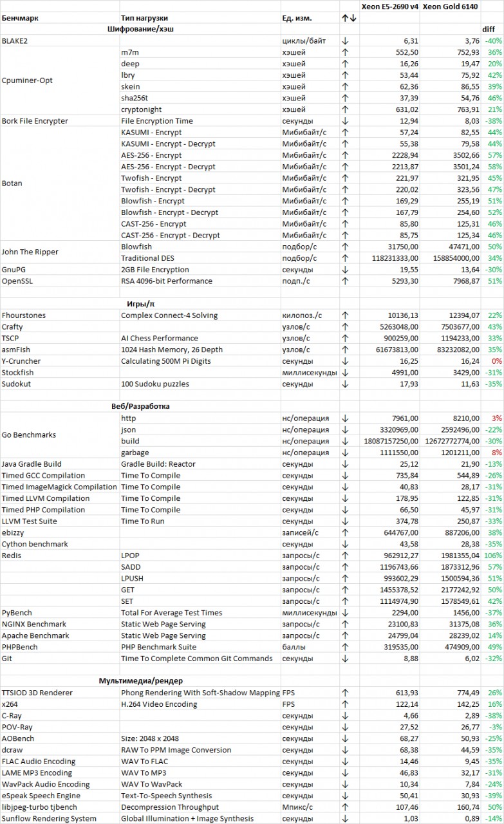The height and width of the screenshot is (824, 504).
Task: Click the down arrow in the GnuPG row
Action: (345, 270)
